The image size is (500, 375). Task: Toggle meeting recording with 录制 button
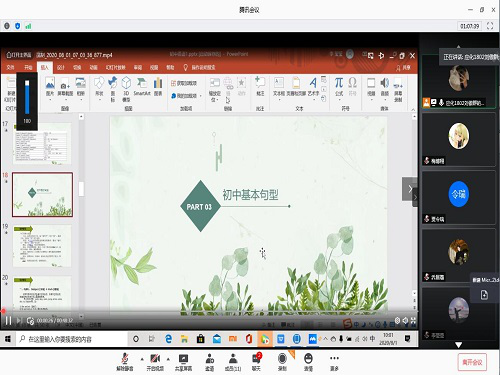pos(282,362)
